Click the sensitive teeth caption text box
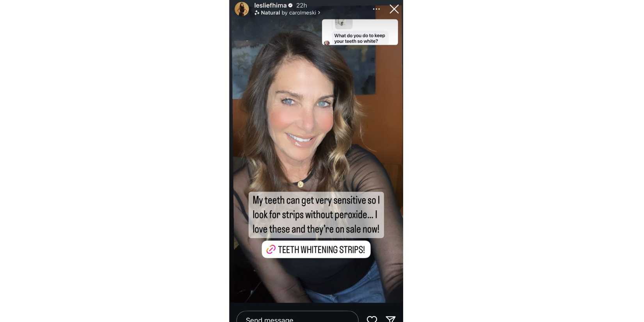The height and width of the screenshot is (322, 644). click(x=316, y=215)
